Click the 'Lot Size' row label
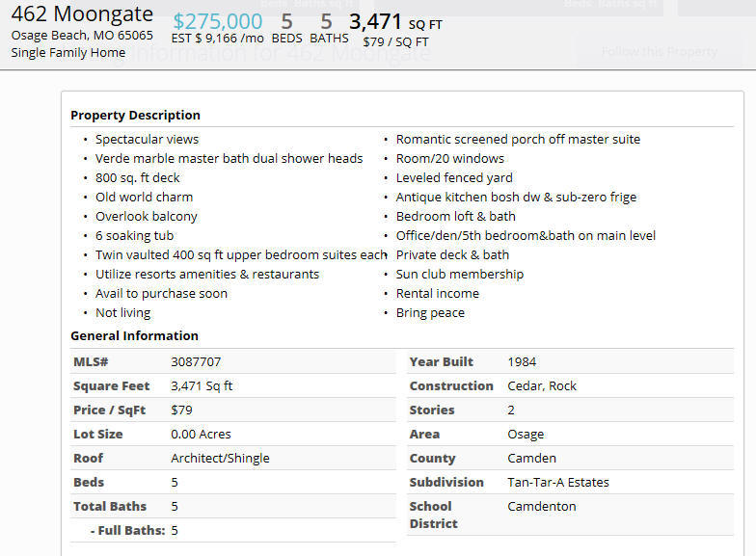Image resolution: width=756 pixels, height=556 pixels. point(98,434)
